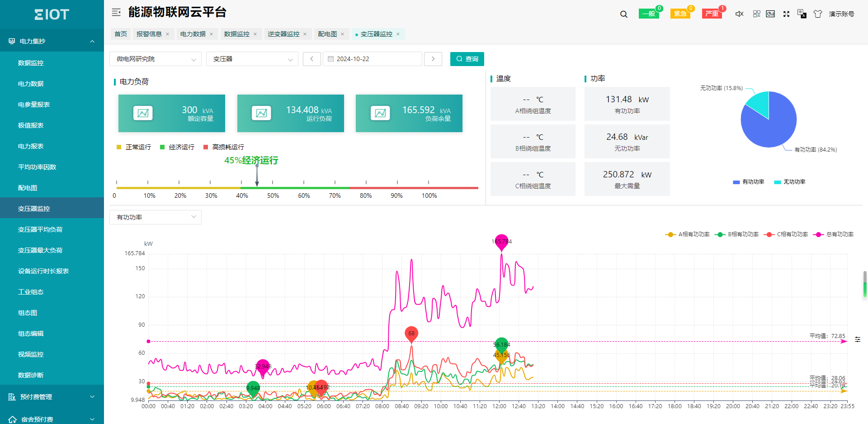Toggle A相有功功率 series in chart legend
The height and width of the screenshot is (424, 868).
(688, 234)
